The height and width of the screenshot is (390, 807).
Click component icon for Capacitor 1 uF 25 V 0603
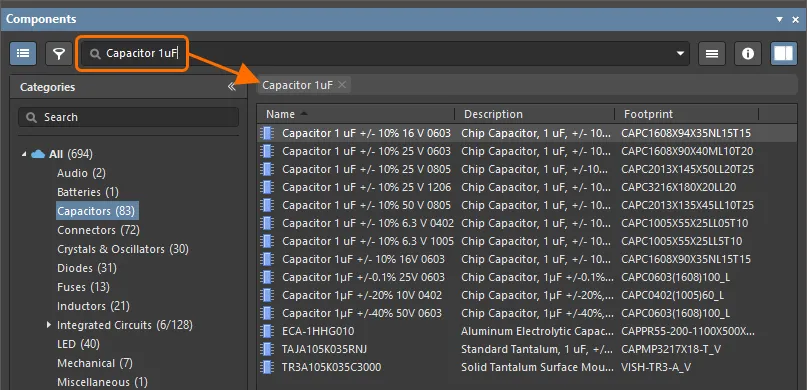[267, 151]
